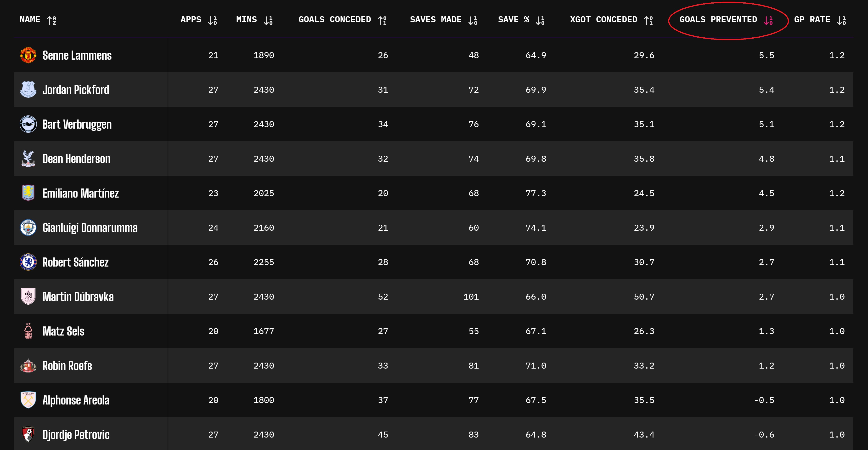Click the Aston Villa crest icon
868x450 pixels.
28,193
